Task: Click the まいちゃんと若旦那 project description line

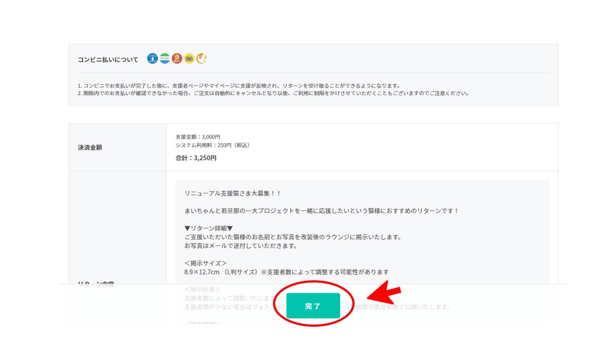Action: [x=321, y=211]
